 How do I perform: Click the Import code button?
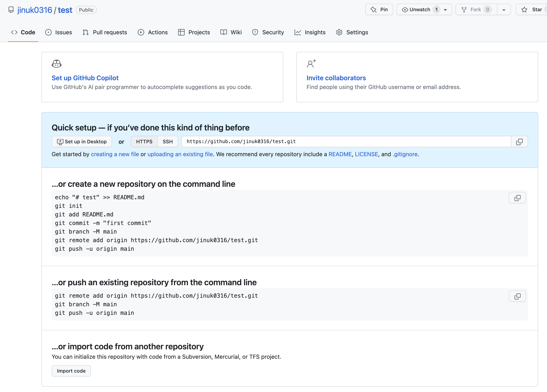click(71, 371)
